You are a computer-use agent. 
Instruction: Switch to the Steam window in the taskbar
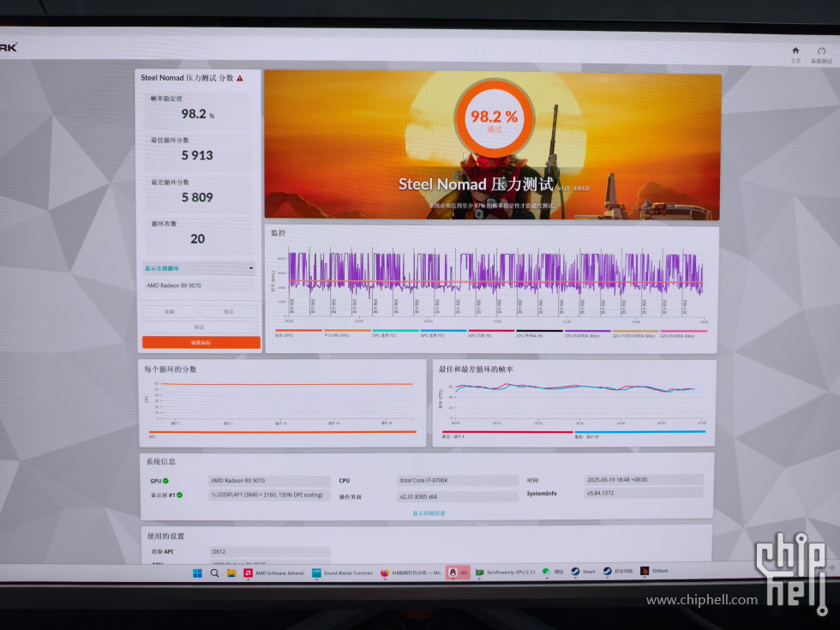coord(583,572)
